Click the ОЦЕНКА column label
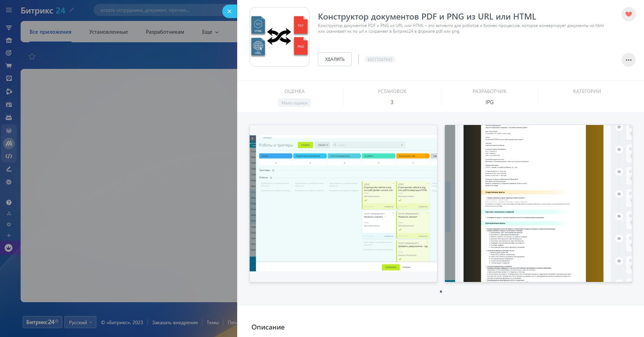644x337 pixels. pyautogui.click(x=294, y=91)
